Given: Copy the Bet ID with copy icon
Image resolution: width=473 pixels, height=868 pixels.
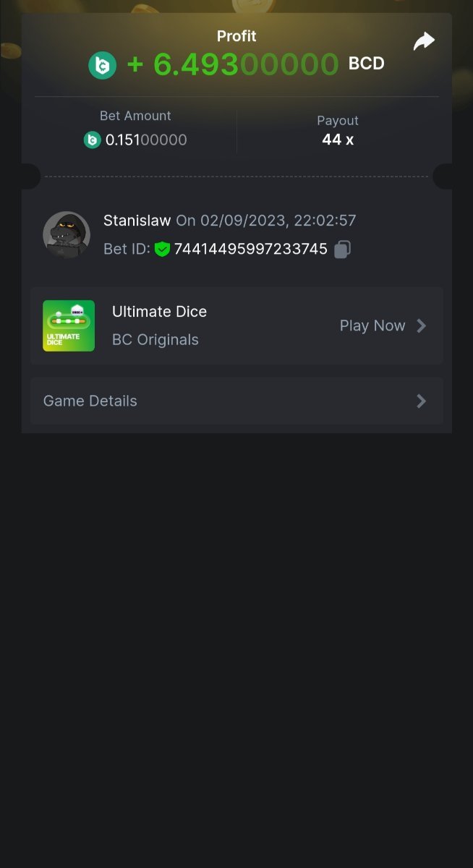Looking at the screenshot, I should [x=342, y=250].
